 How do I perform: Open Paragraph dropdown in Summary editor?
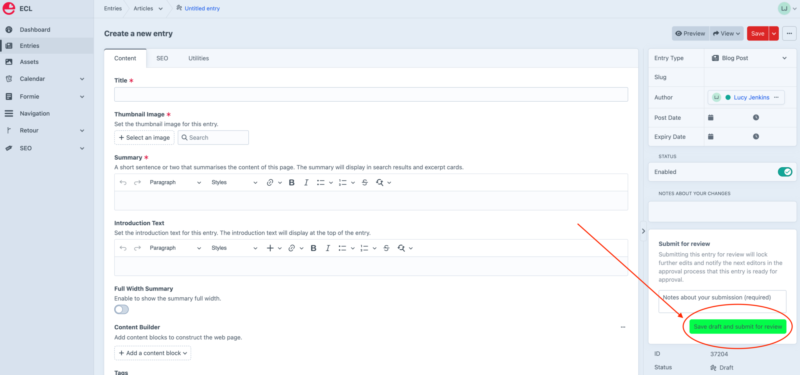pyautogui.click(x=175, y=182)
